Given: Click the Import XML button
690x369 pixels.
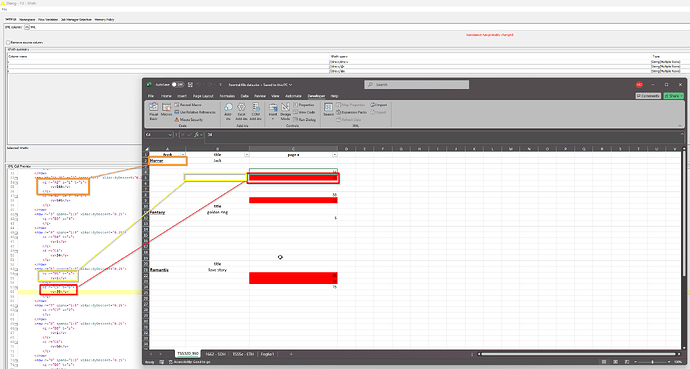Looking at the screenshot, I should (x=379, y=105).
